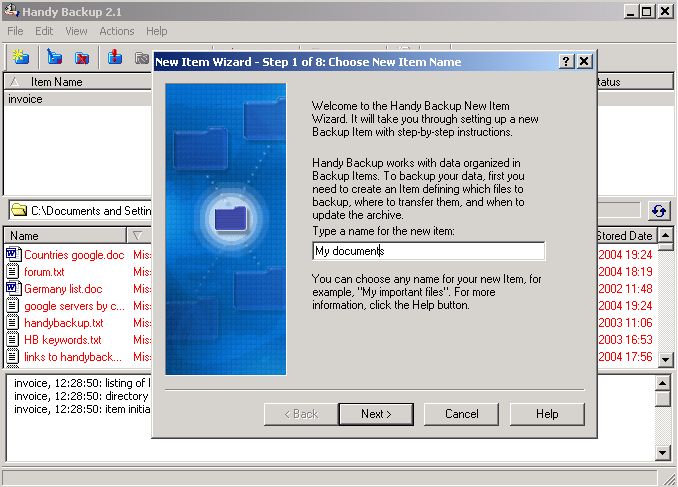The height and width of the screenshot is (487, 678).
Task: Click the Word icon next to Germany list.doc
Action: tap(13, 288)
